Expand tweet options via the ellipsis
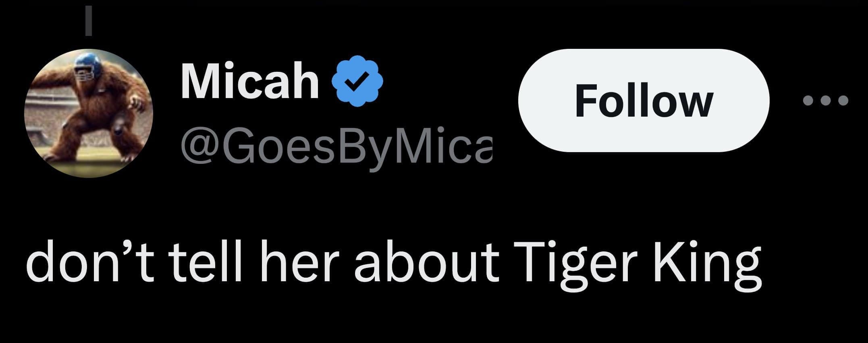The width and height of the screenshot is (868, 343). click(x=825, y=100)
